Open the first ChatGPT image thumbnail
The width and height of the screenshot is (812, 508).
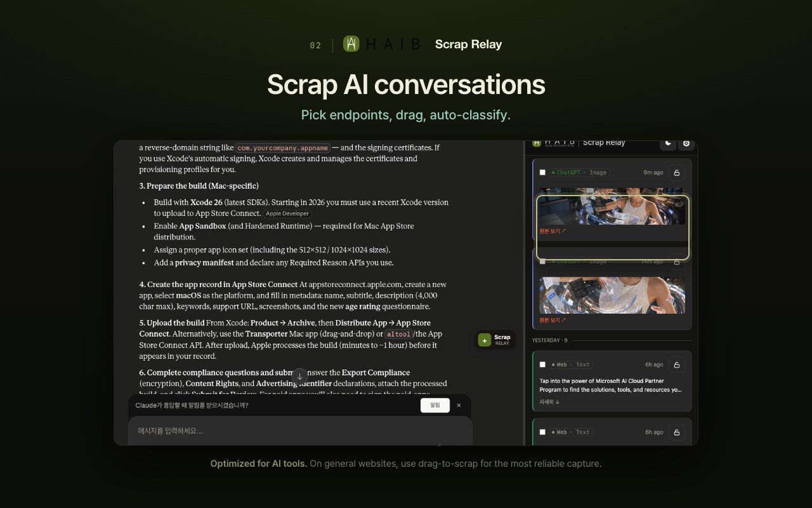(x=612, y=206)
